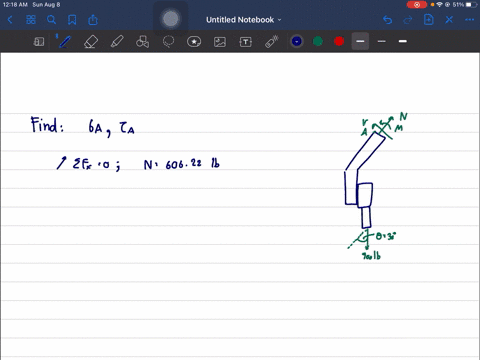The image size is (480, 360).
Task: Open the Elements sticker tool
Action: 194,42
